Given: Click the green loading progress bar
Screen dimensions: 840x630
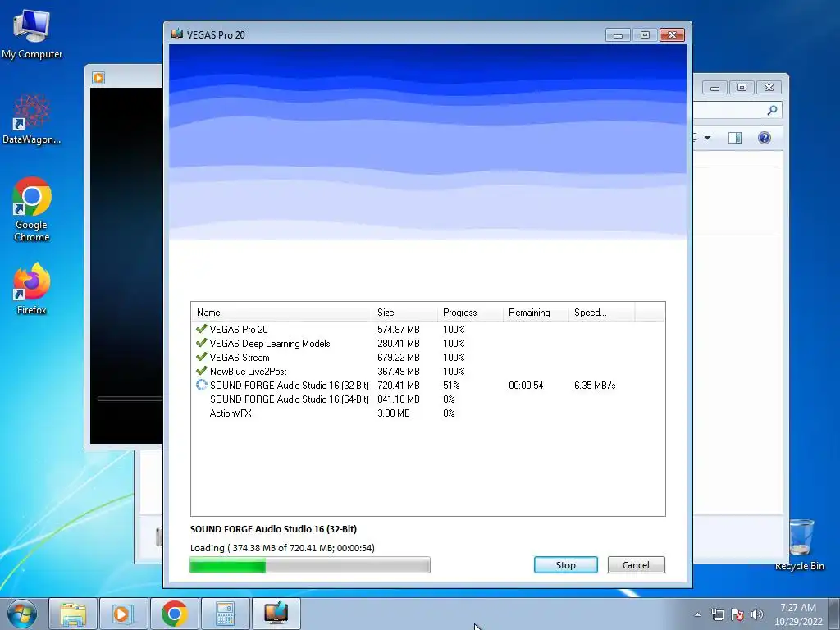Looking at the screenshot, I should pyautogui.click(x=309, y=565).
